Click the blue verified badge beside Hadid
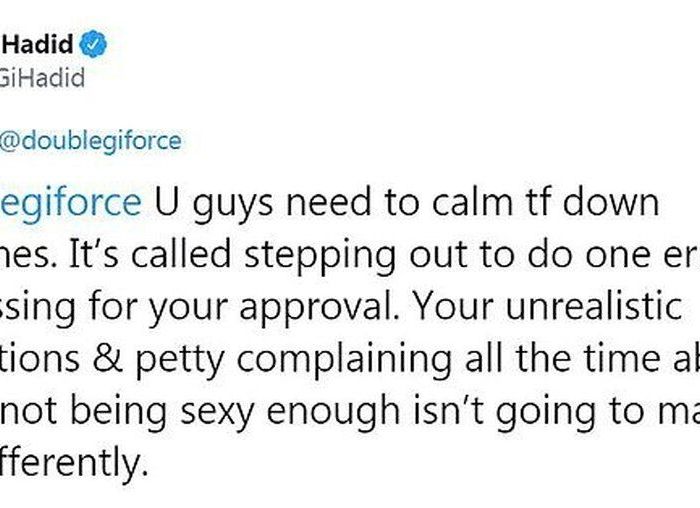Screen dimensions: 700x508 tap(93, 44)
